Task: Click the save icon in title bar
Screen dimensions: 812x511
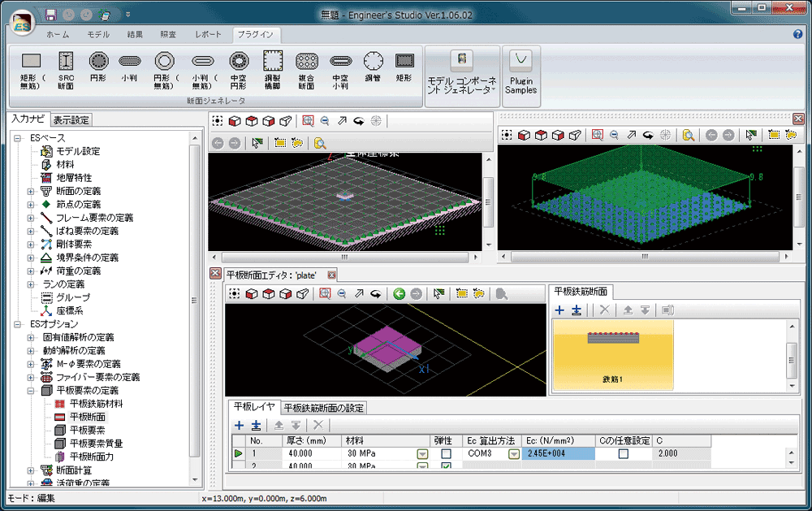Action: coord(50,15)
